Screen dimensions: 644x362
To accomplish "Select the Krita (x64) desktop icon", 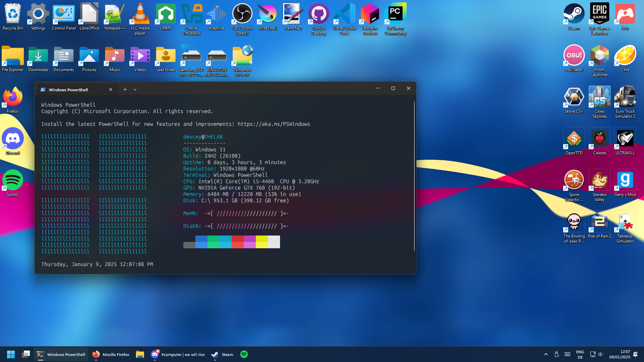I will (268, 17).
